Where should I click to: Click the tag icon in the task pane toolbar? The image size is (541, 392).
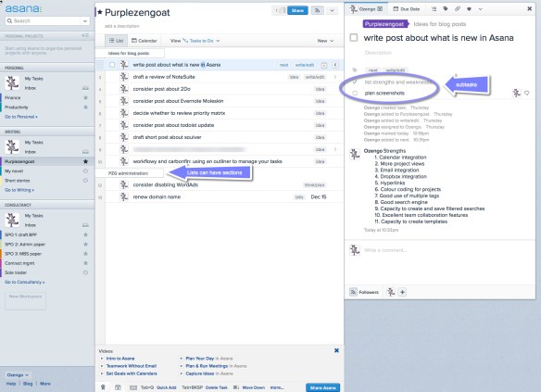[x=446, y=9]
